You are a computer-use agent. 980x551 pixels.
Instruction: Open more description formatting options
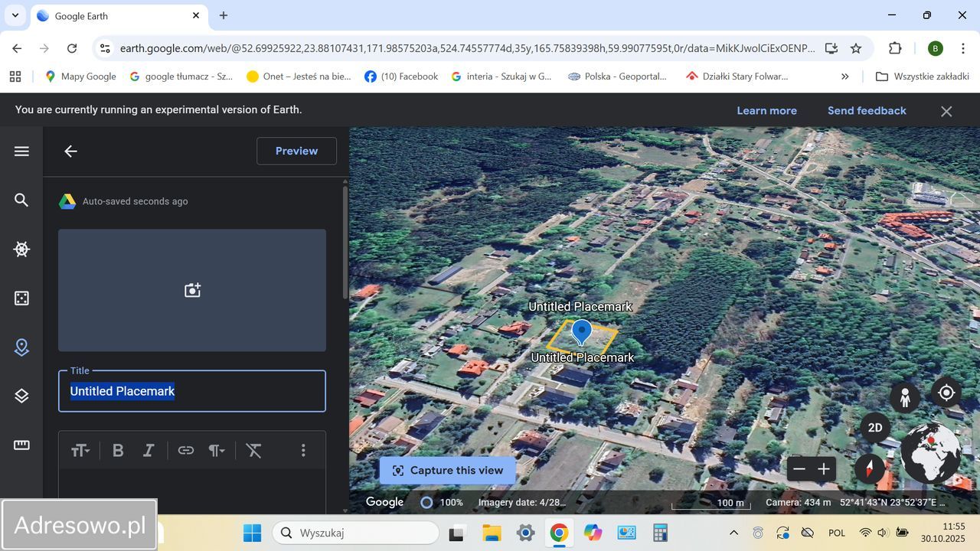(303, 451)
